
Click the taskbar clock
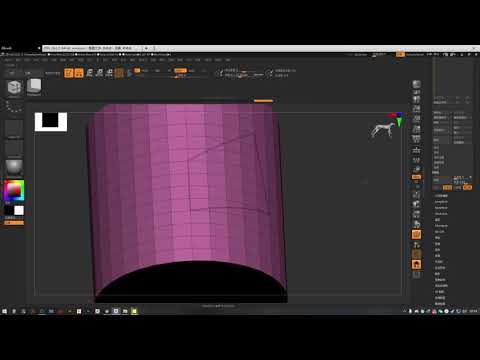point(473,311)
